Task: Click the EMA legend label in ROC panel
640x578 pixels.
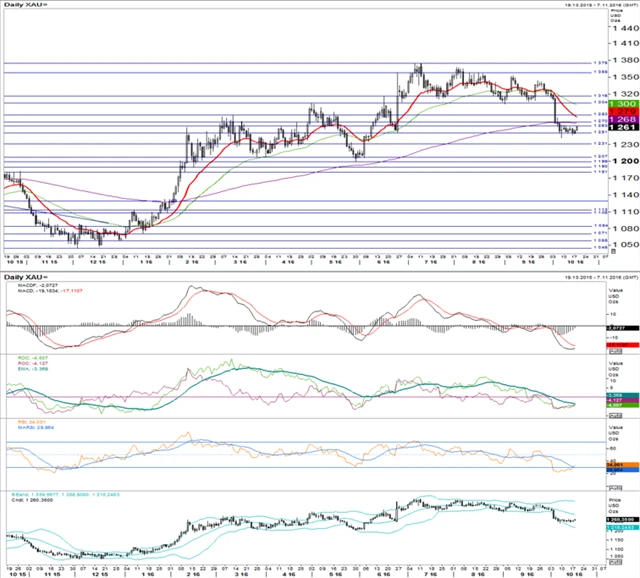Action: [x=24, y=367]
